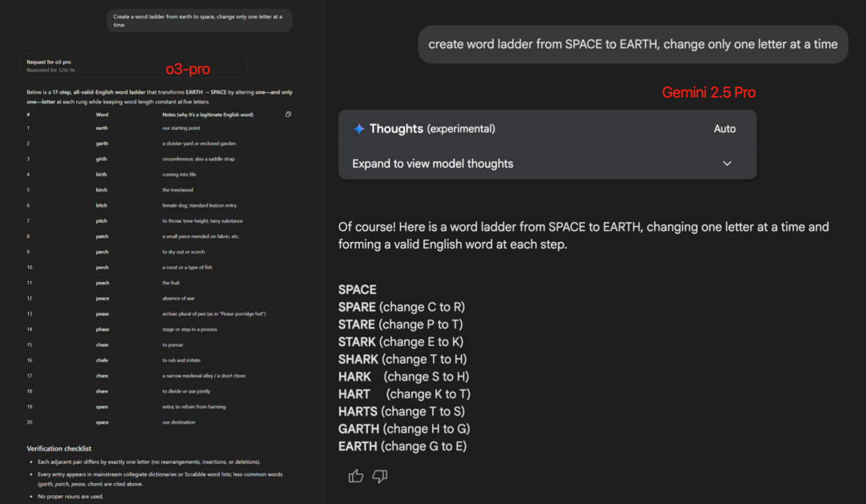Select the 'parch' word cell
Image resolution: width=866 pixels, height=504 pixels.
(102, 252)
